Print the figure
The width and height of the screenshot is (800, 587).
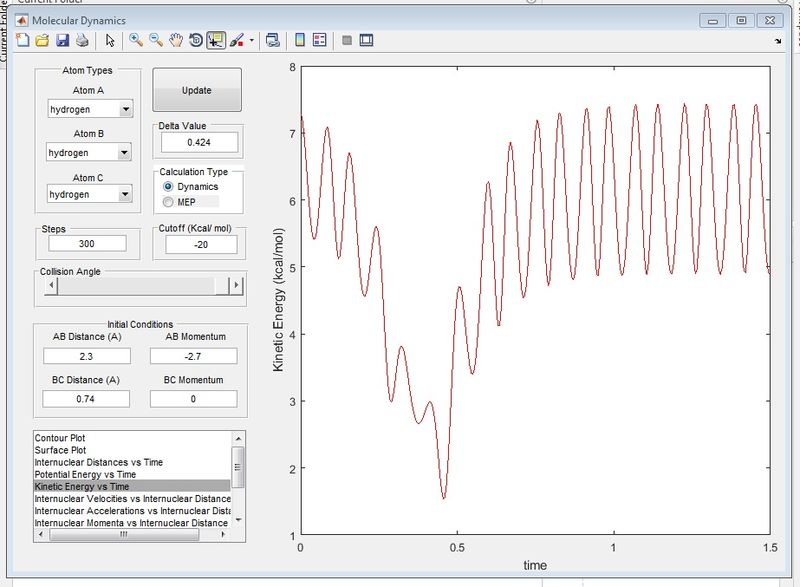pyautogui.click(x=82, y=40)
